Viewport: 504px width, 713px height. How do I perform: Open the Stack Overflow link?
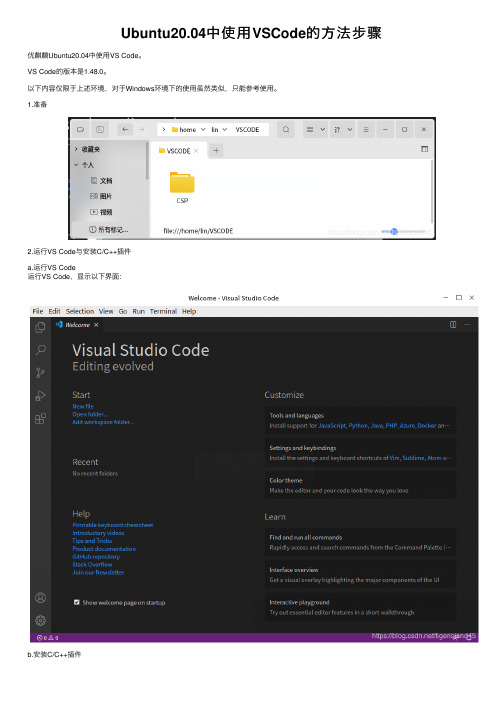click(92, 564)
